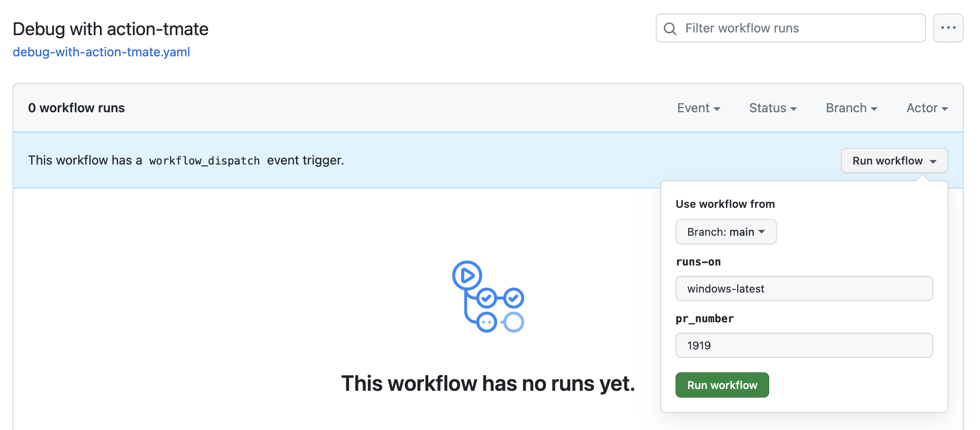The height and width of the screenshot is (430, 980).
Task: Click the 0 workflow runs label
Action: tap(76, 107)
